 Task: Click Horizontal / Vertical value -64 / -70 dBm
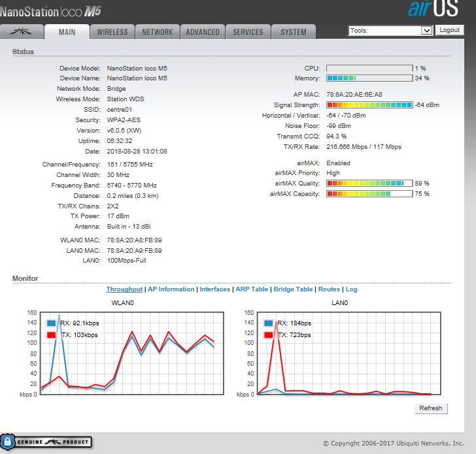(346, 116)
